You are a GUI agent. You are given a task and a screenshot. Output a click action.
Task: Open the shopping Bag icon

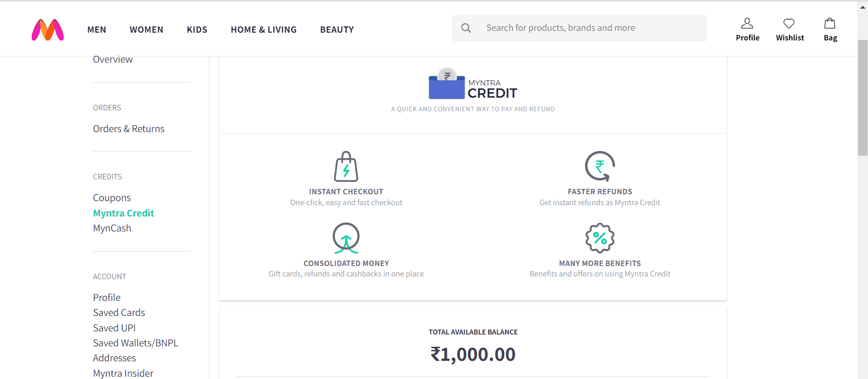pos(830,22)
